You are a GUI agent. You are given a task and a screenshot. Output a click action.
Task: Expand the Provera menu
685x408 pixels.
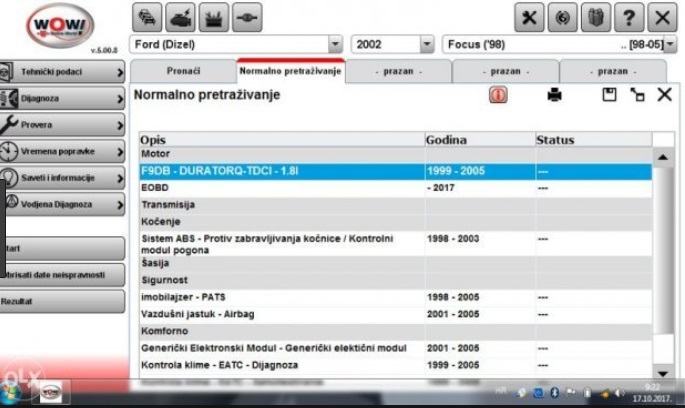click(62, 125)
